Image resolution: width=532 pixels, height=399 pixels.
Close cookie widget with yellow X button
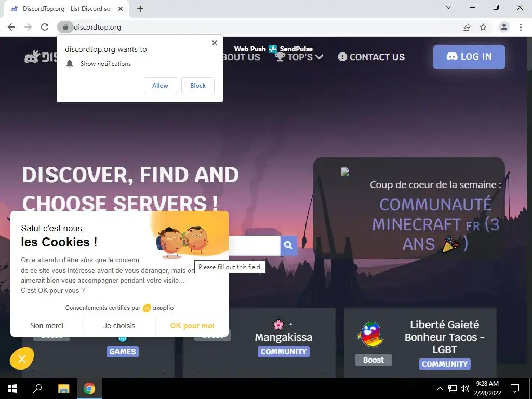coord(22,358)
